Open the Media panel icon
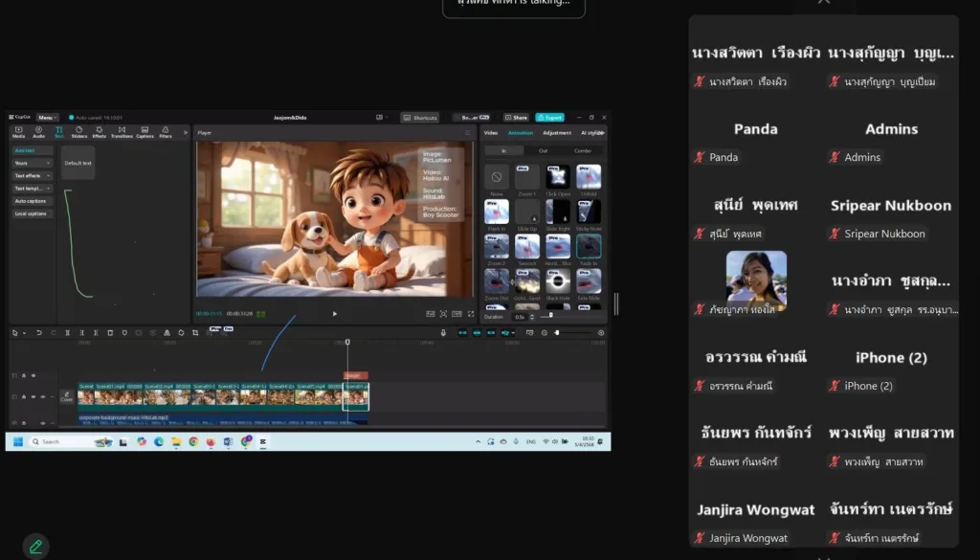Viewport: 980px width, 560px height. pos(18,131)
